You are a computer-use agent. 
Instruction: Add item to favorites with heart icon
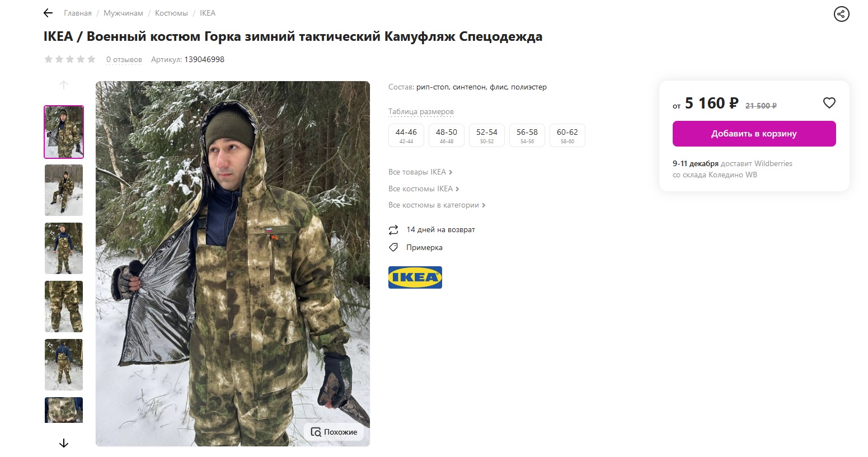coord(829,103)
